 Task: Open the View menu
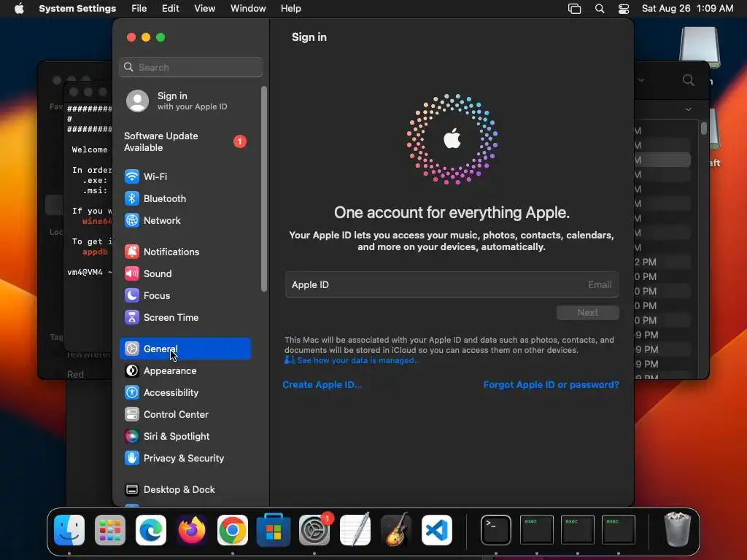pos(204,9)
